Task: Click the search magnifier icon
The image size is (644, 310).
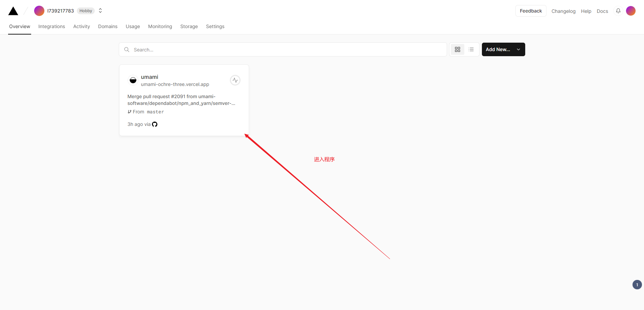Action: click(x=127, y=49)
